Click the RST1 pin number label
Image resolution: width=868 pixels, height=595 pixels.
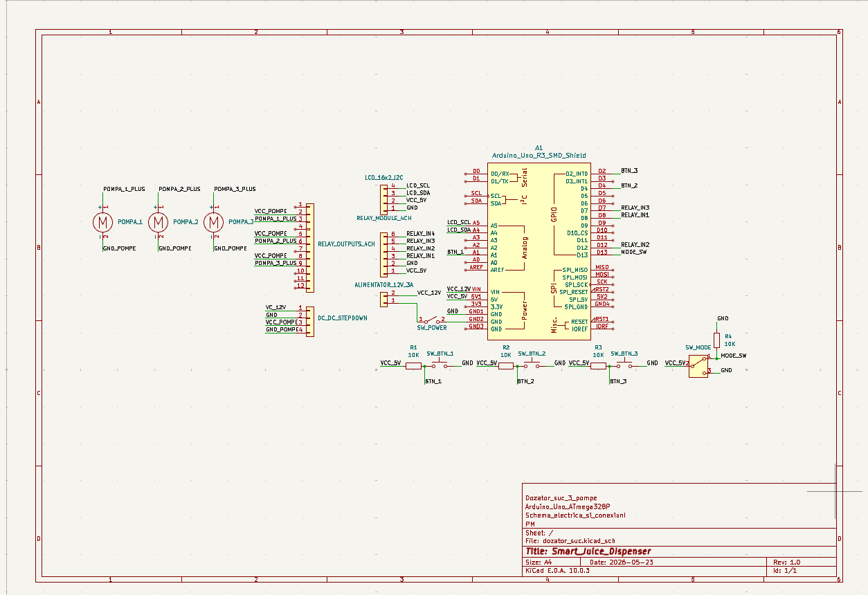point(601,319)
